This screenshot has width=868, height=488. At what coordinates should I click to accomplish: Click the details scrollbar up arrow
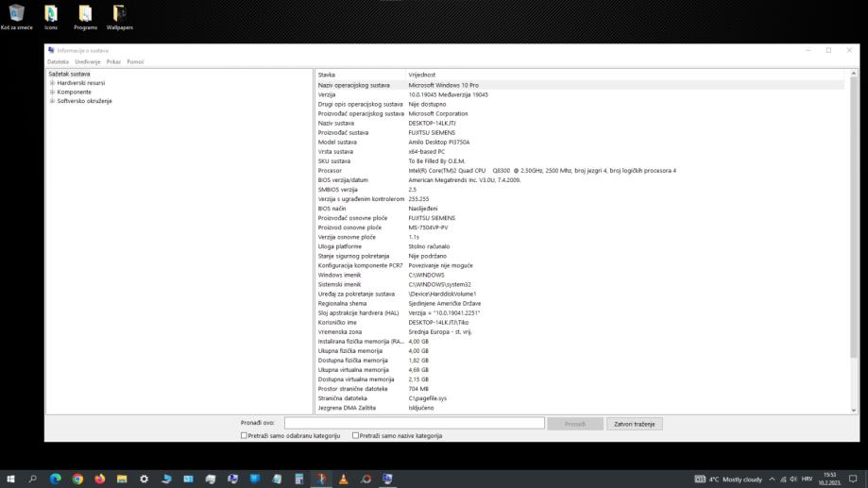(853, 74)
